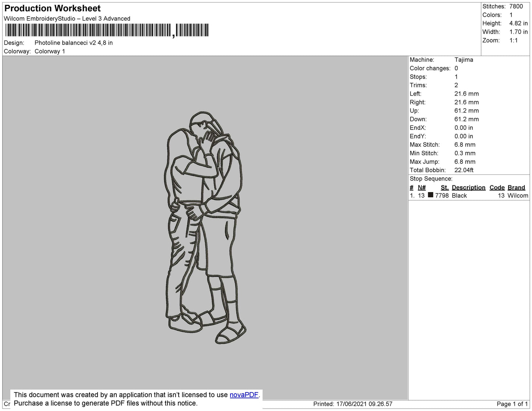Select the 'Colors:' label in header
This screenshot has height=411, width=532.
[492, 15]
